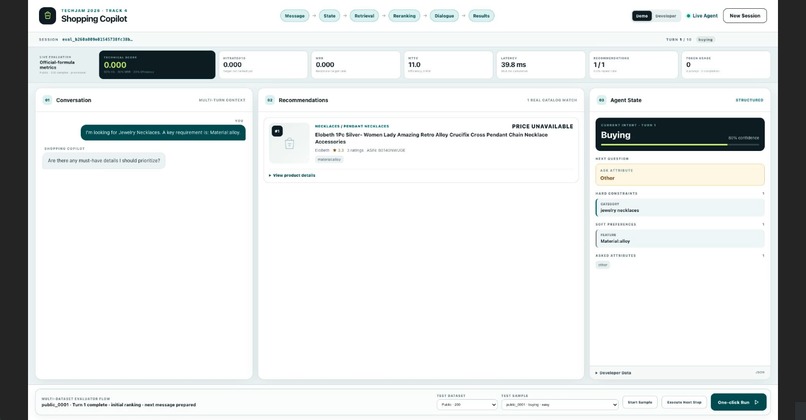Click the Structured label in Agent State
Image resolution: width=806 pixels, height=420 pixels.
[749, 100]
